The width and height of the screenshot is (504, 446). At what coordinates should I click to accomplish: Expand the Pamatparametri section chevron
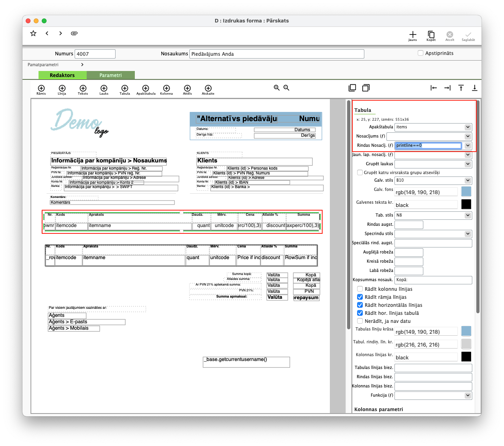click(x=82, y=65)
